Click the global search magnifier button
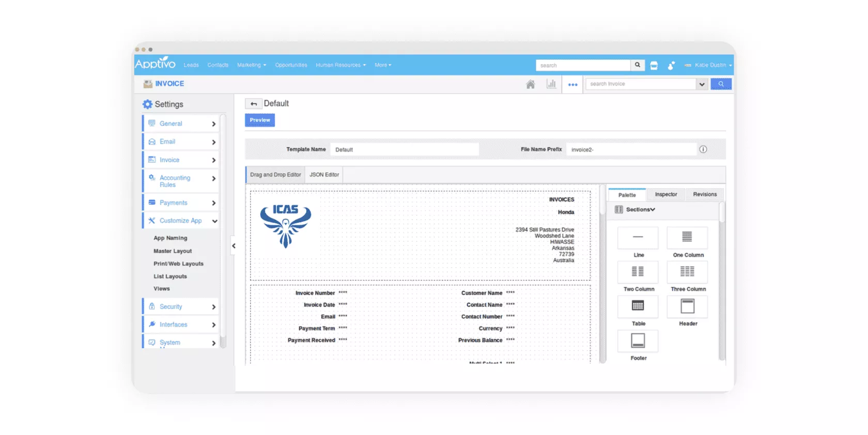This screenshot has height=435, width=868. point(638,65)
